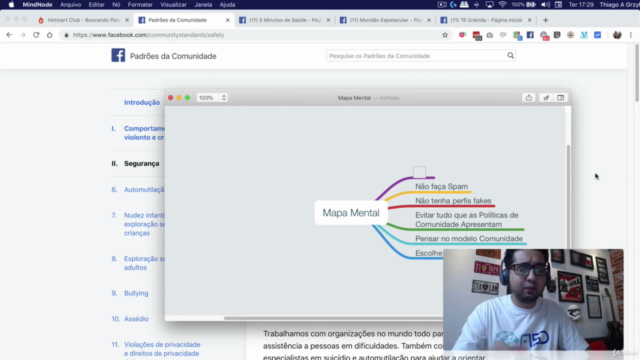Viewport: 640px width, 360px height.
Task: Reload the Facebook page
Action: click(36, 35)
